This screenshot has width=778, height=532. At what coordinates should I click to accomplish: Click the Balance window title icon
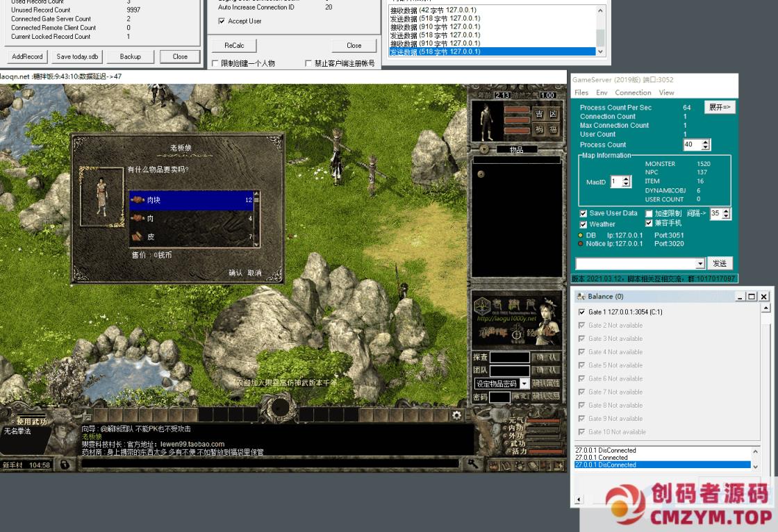tap(581, 297)
